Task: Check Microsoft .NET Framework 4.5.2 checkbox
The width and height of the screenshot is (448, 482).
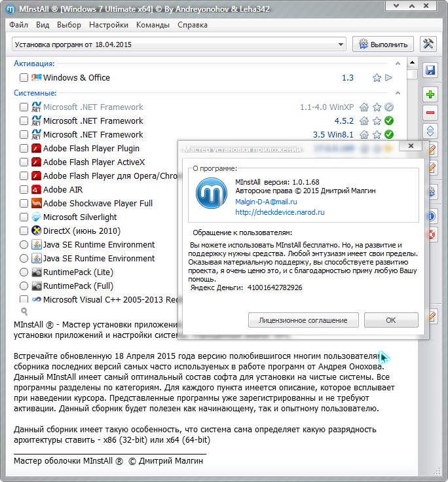Action: 24,120
